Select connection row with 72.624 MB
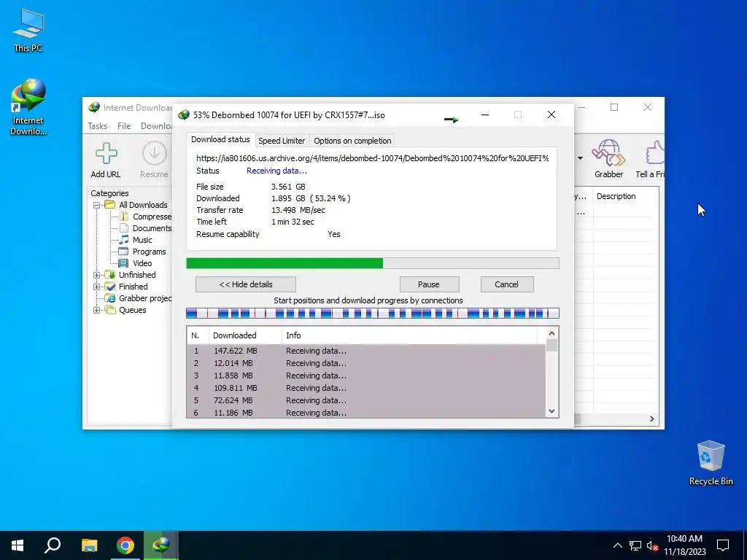 pyautogui.click(x=366, y=400)
